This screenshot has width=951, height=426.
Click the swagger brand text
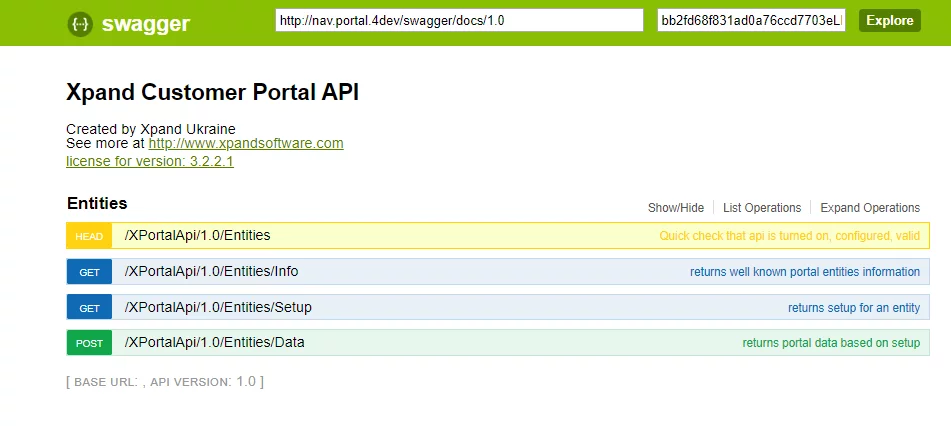click(145, 24)
